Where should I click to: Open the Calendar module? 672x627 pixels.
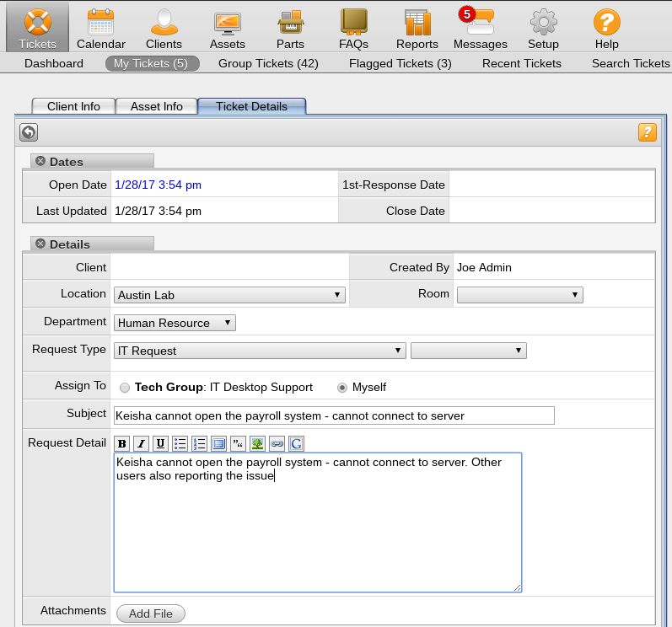[x=100, y=29]
